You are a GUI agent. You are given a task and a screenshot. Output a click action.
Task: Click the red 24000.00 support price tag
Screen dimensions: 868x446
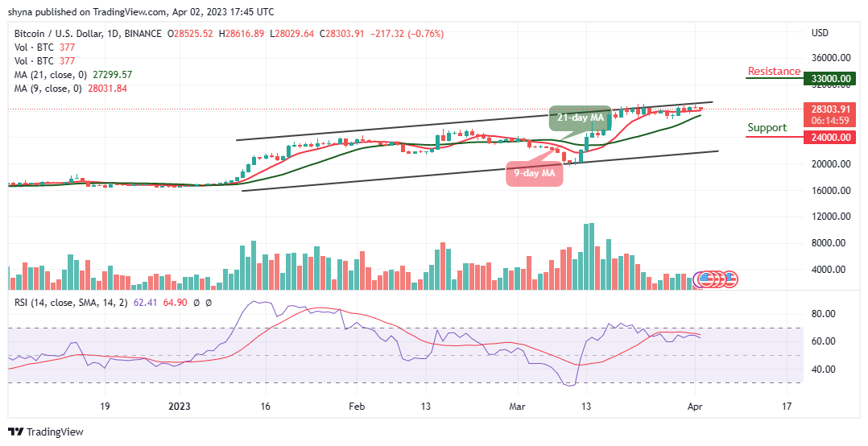(x=831, y=137)
